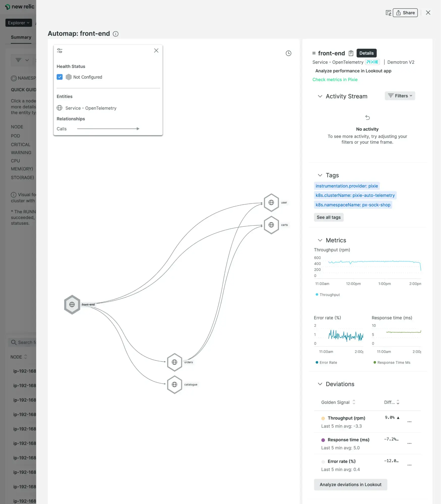Select the catalogue service node
The width and height of the screenshot is (441, 504).
174,384
